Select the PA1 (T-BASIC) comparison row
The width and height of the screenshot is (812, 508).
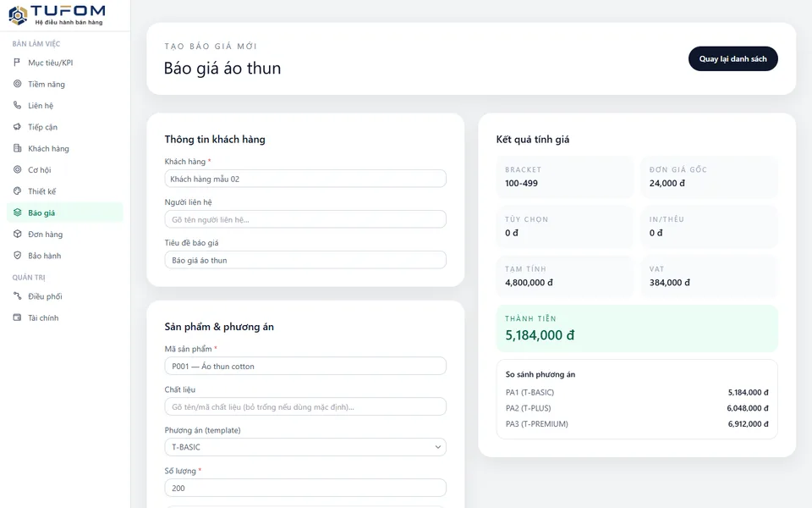637,392
